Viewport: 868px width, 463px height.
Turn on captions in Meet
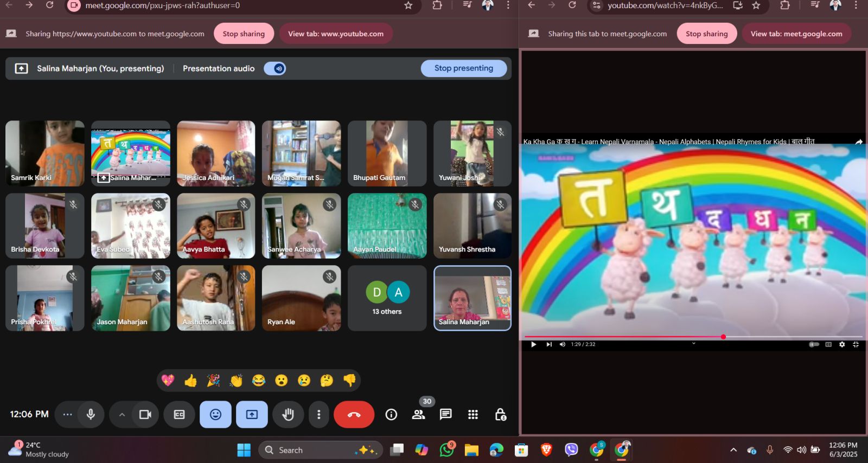180,415
